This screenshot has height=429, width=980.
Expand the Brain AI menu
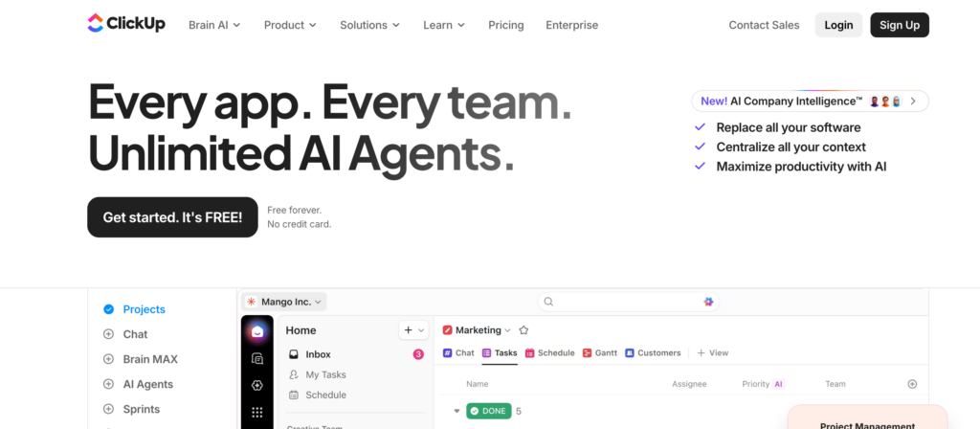(x=214, y=25)
